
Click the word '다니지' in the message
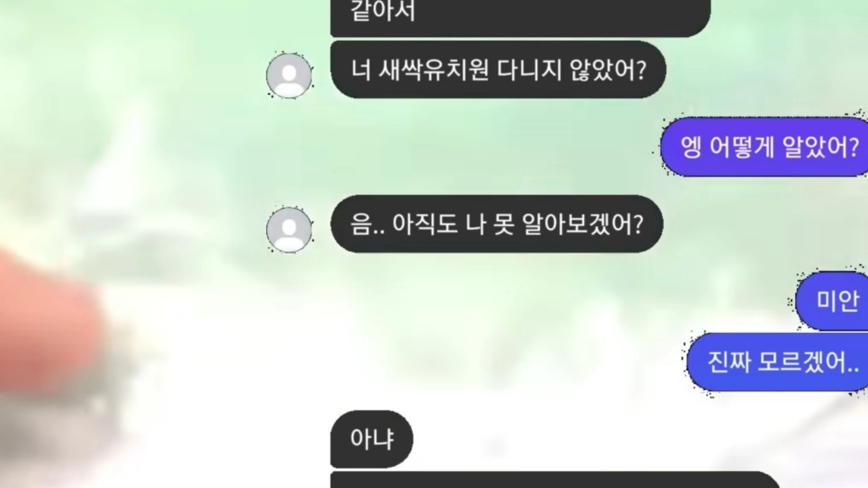pos(529,70)
